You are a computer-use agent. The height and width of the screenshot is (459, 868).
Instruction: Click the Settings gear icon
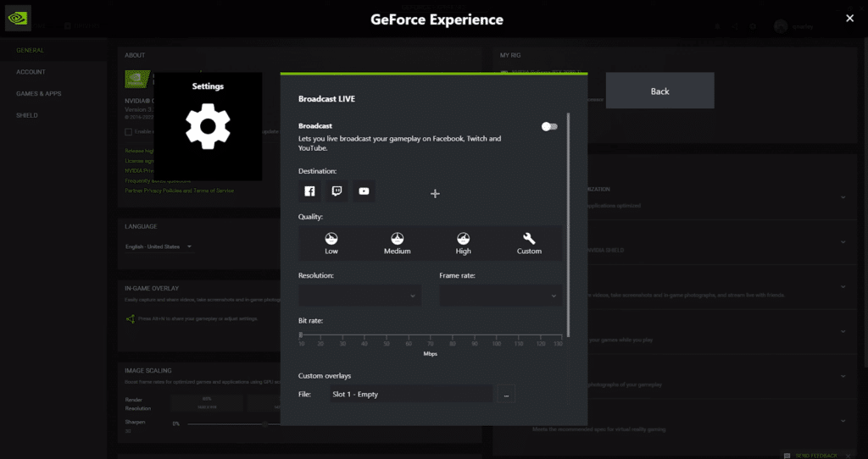tap(208, 127)
